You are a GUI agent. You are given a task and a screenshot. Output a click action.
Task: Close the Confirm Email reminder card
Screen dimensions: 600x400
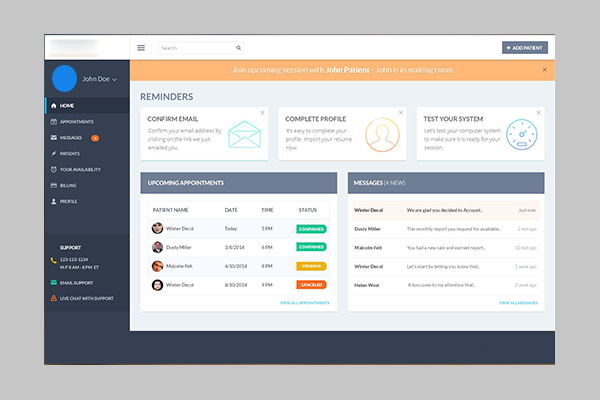click(262, 112)
